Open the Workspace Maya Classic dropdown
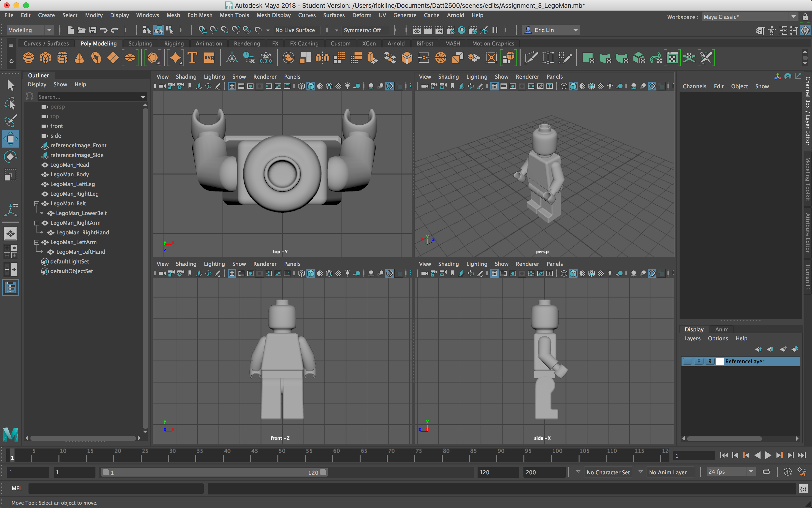 coord(750,17)
